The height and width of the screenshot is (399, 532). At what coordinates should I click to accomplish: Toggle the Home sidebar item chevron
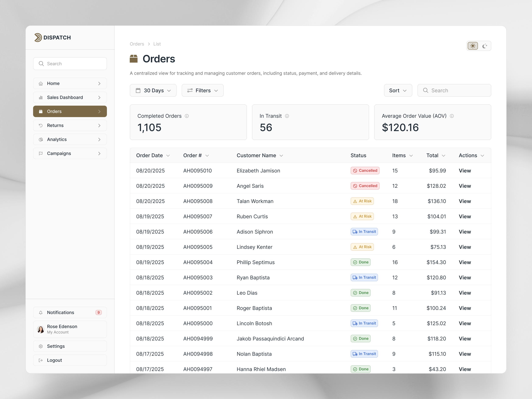click(99, 83)
